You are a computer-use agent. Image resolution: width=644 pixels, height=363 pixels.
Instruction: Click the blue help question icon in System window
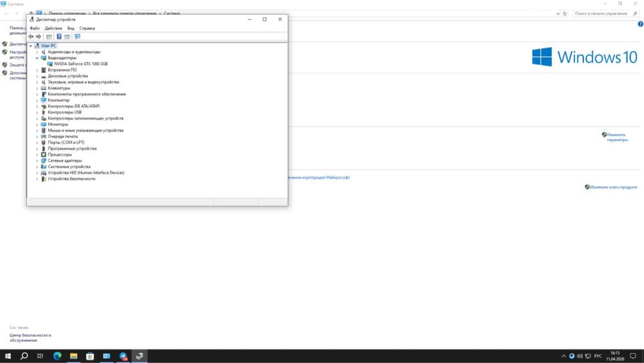(640, 25)
